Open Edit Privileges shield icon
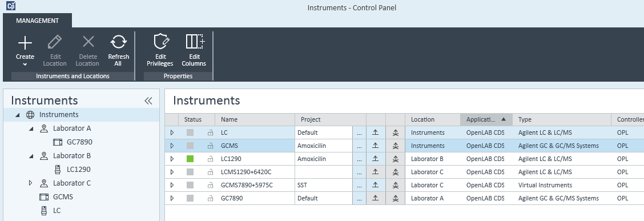This screenshot has width=644, height=221. (160, 42)
